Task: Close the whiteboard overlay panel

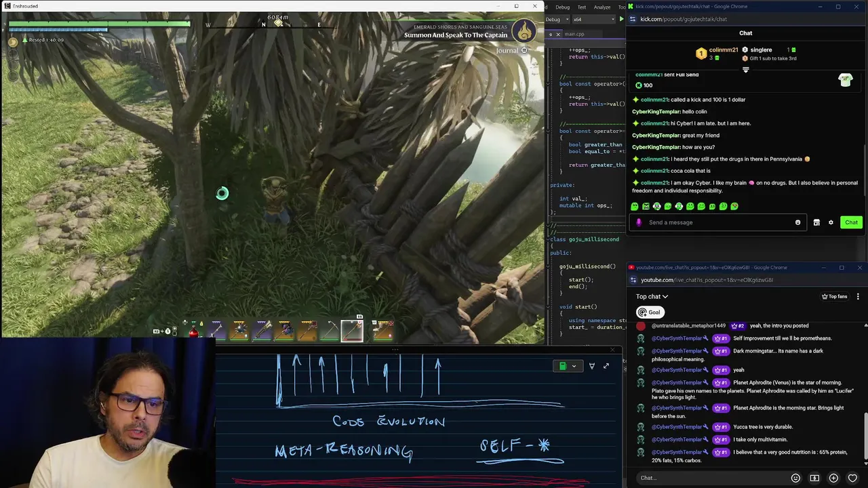Action: [x=612, y=350]
